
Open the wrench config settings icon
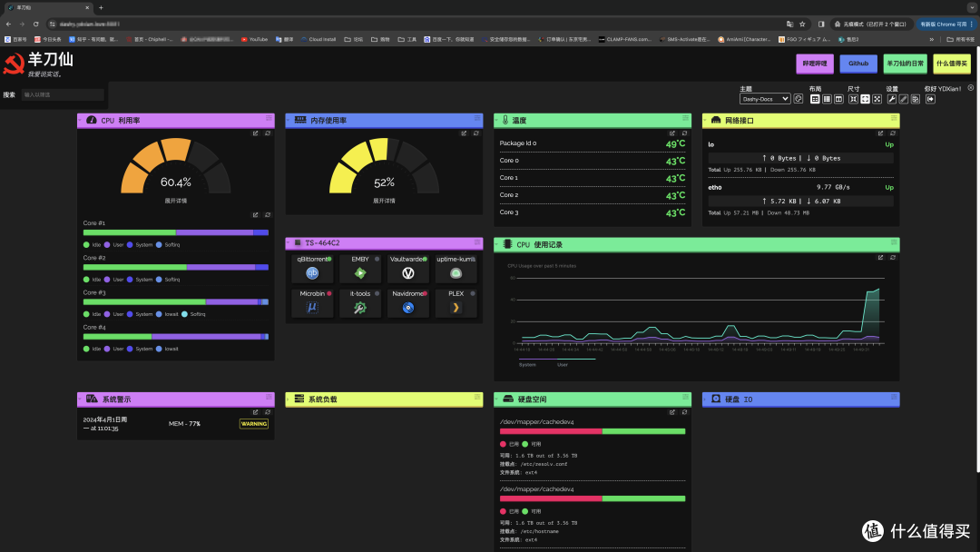pos(892,99)
